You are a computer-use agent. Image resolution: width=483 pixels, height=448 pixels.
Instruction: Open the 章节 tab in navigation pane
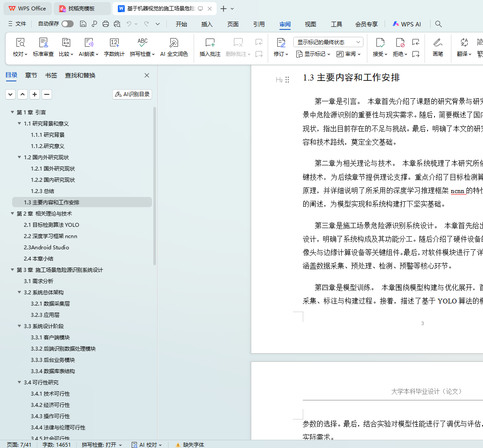[31, 75]
